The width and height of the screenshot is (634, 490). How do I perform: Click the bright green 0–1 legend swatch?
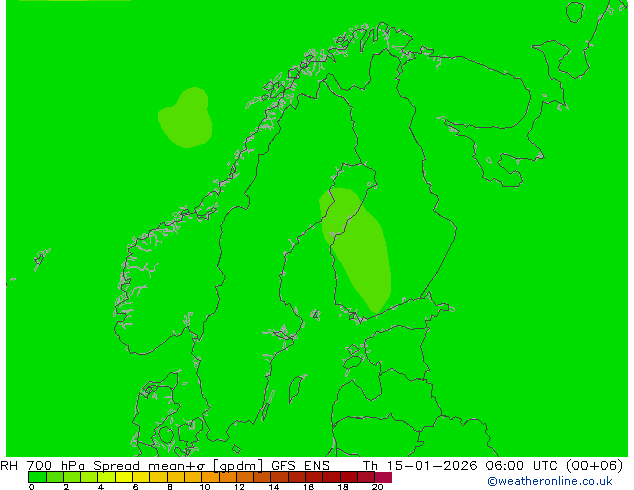(37, 477)
